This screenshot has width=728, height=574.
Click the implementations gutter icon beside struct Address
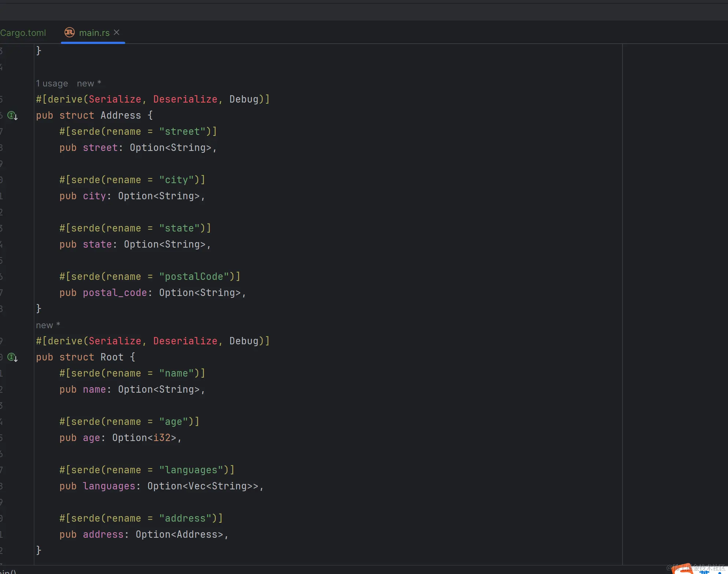coord(12,115)
